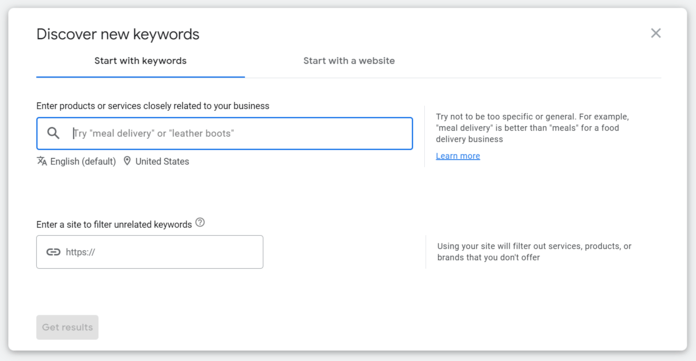Click the translate language icon
Image resolution: width=696 pixels, height=361 pixels.
coord(42,161)
